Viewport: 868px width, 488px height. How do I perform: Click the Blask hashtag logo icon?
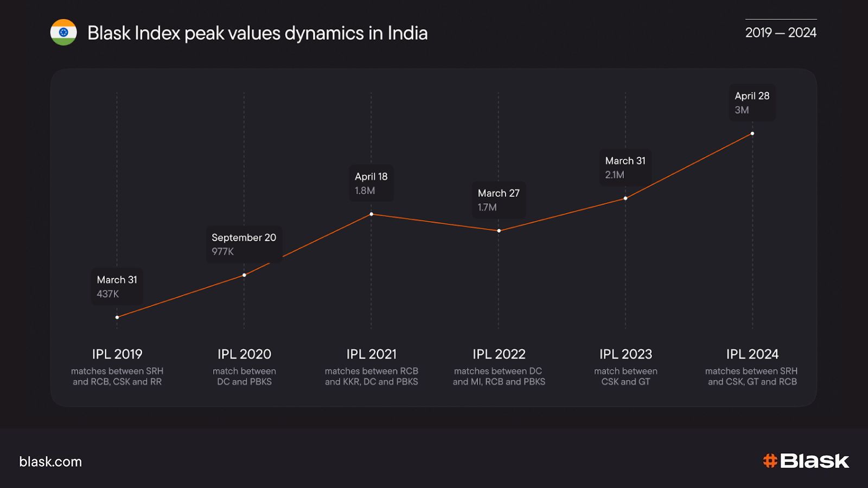[770, 461]
